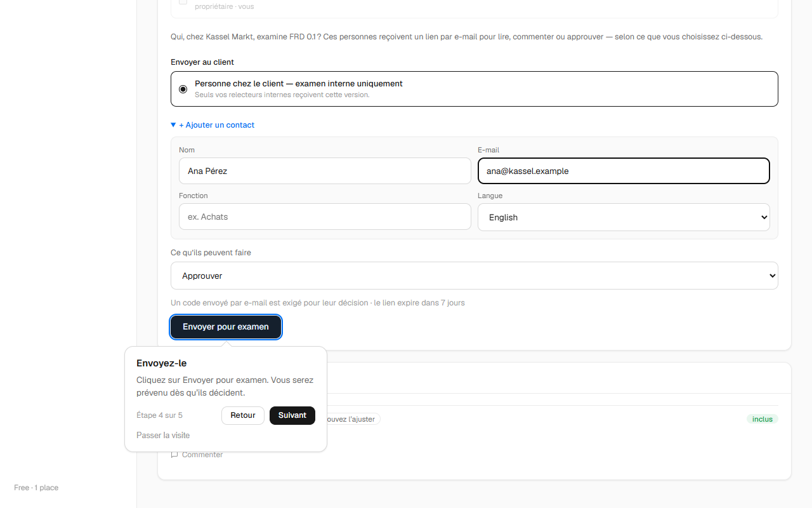This screenshot has height=508, width=812.
Task: Open the 'Ce qu'ils peuvent faire' dropdown
Action: click(x=475, y=276)
